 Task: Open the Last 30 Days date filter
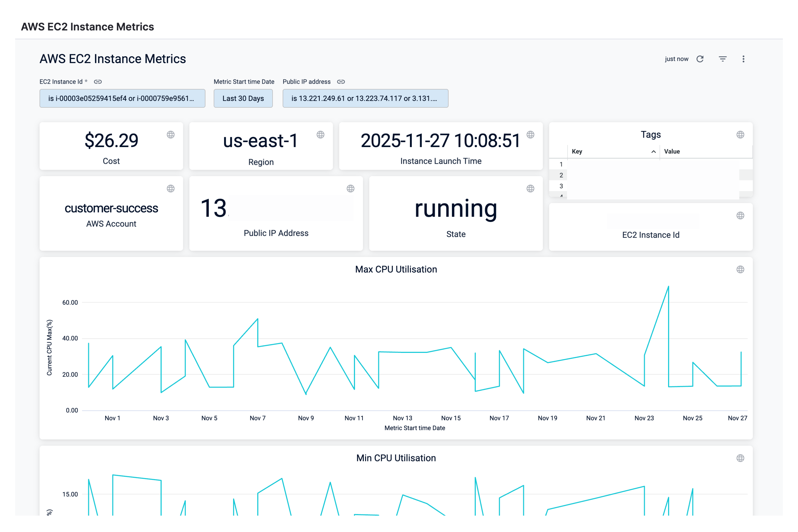[x=243, y=98]
